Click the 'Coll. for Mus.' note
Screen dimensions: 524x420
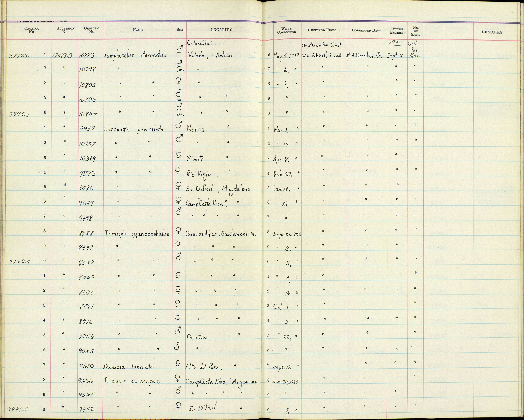[415, 50]
